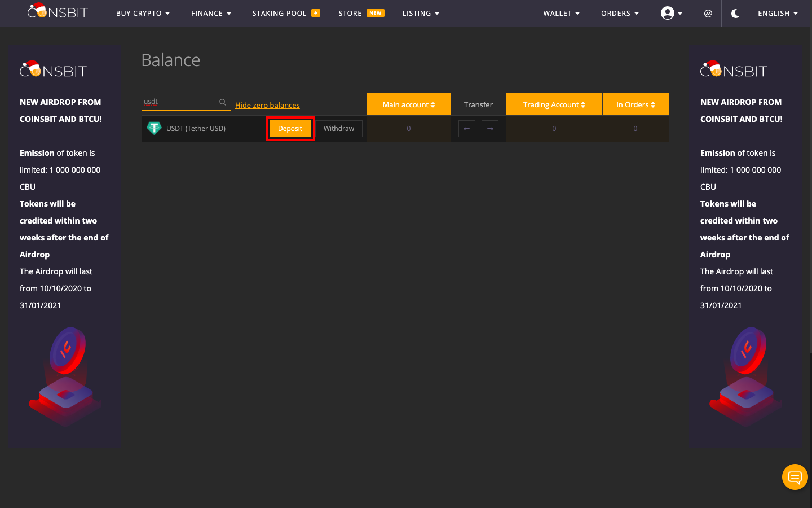Click the left banner Coinsbit logo
This screenshot has width=812, height=508.
tap(54, 69)
